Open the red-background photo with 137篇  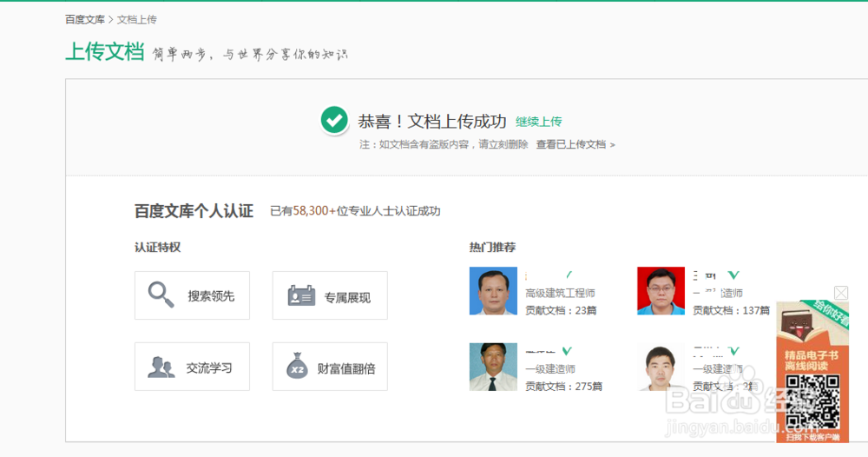pos(661,291)
